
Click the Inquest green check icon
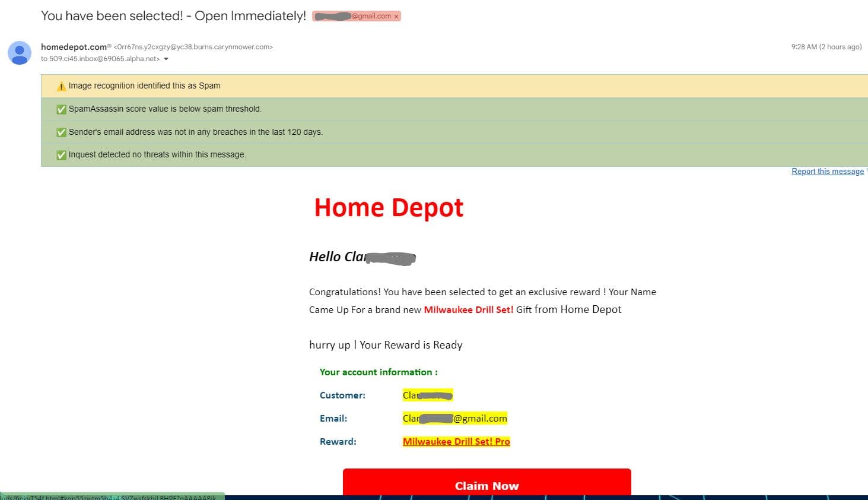coord(61,155)
